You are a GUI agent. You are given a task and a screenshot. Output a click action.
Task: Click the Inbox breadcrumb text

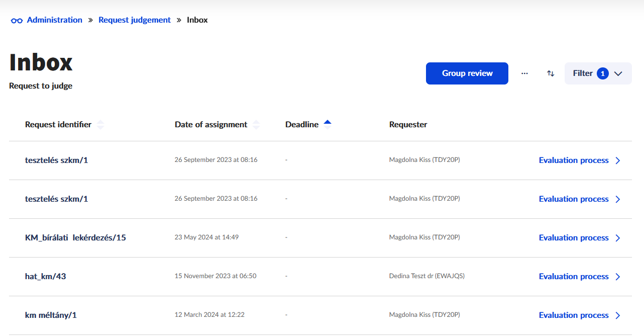pyautogui.click(x=197, y=20)
